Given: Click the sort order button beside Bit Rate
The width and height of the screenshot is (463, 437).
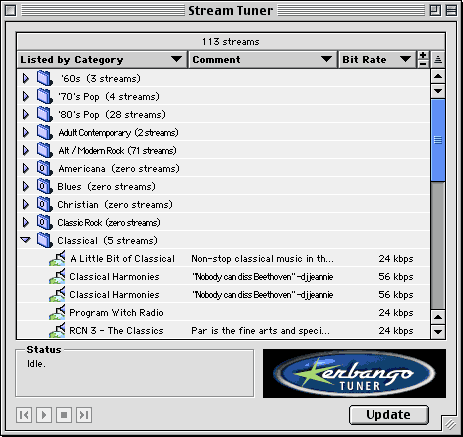Looking at the screenshot, I should [438, 60].
